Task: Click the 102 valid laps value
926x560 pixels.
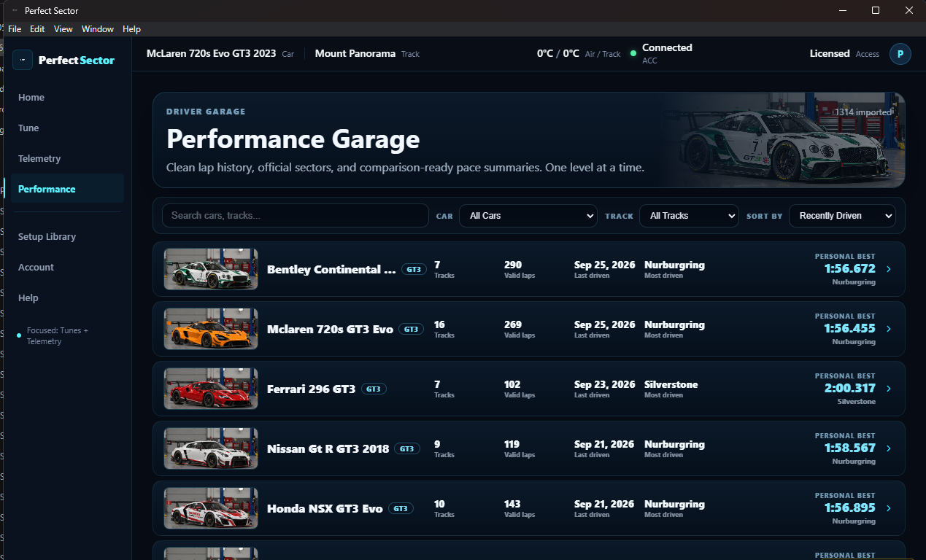Action: coord(513,384)
